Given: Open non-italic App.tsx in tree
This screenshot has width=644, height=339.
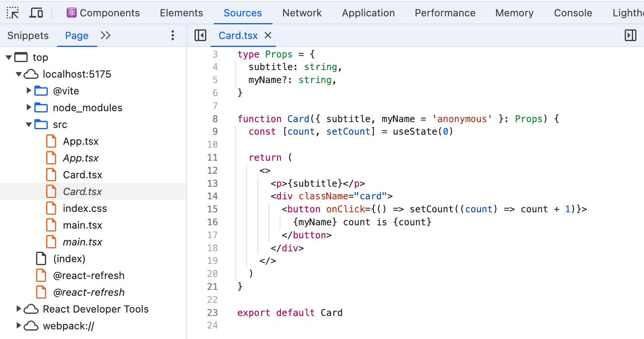Looking at the screenshot, I should [81, 141].
